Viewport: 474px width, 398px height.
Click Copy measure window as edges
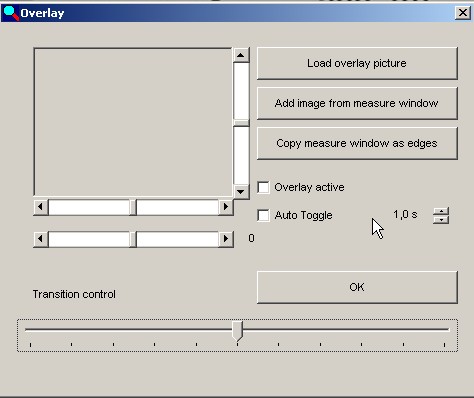point(357,143)
